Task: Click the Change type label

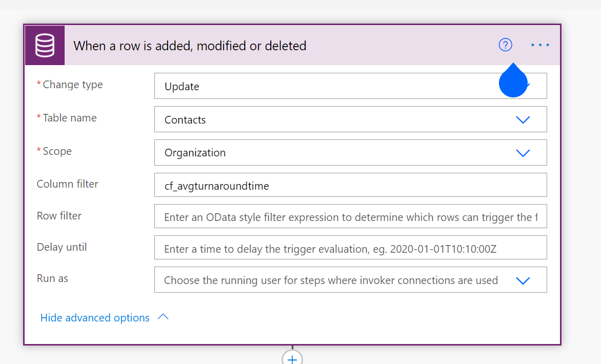Action: point(73,85)
